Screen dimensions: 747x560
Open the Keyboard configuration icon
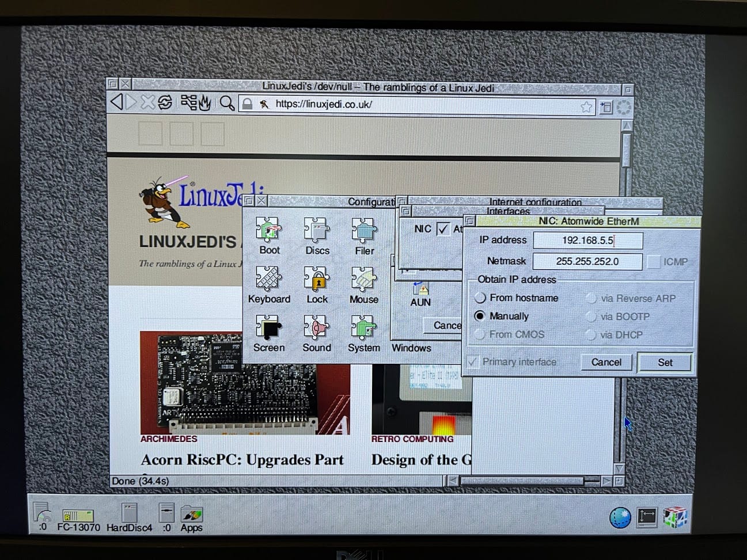click(268, 280)
